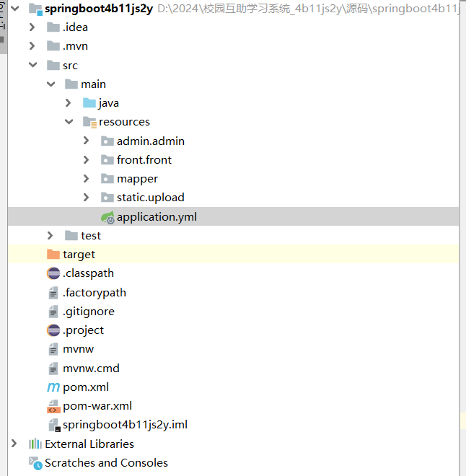The height and width of the screenshot is (476, 466).
Task: Click the blue java source folder icon
Action: [89, 103]
